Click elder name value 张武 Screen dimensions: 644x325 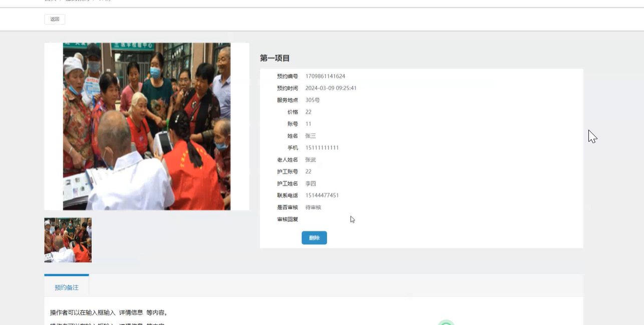click(310, 160)
